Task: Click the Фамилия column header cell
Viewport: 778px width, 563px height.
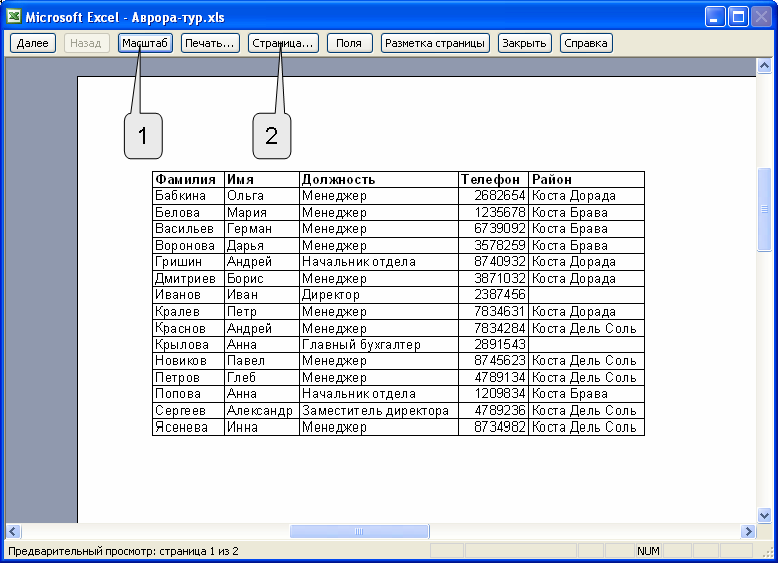Action: pos(189,180)
